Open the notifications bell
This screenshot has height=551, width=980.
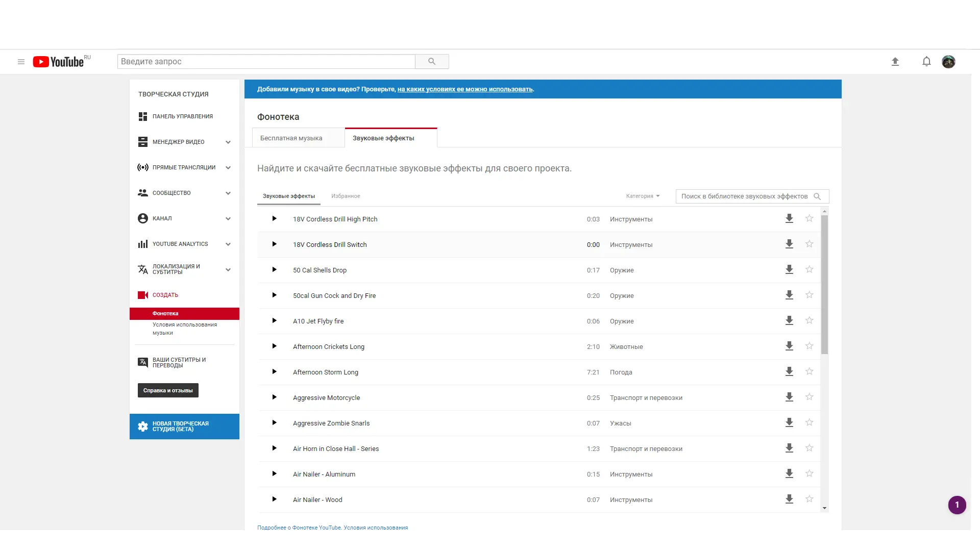point(926,62)
